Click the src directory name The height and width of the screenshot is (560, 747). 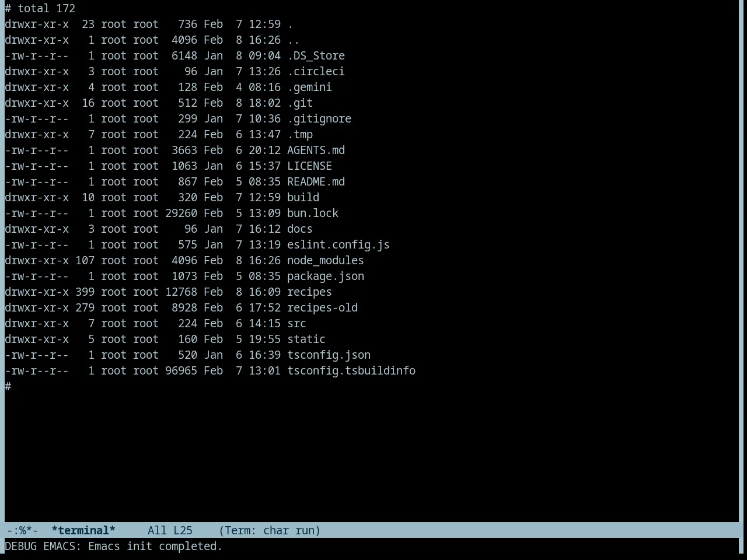pyautogui.click(x=296, y=324)
